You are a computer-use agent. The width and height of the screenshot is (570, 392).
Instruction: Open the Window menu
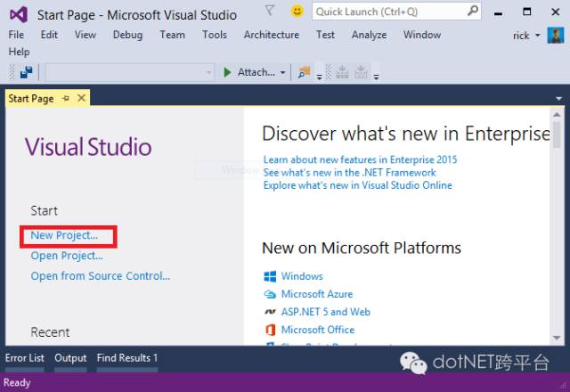pyautogui.click(x=422, y=35)
